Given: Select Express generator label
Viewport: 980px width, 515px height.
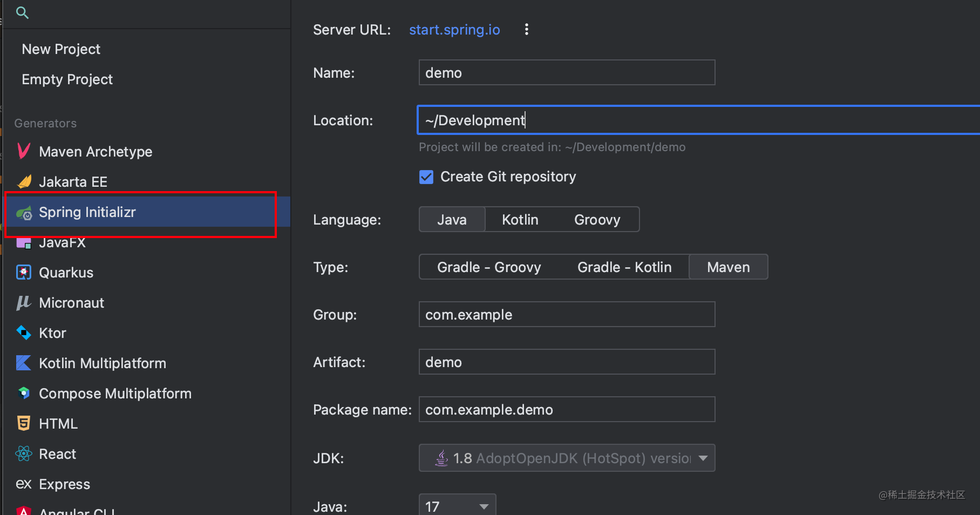Looking at the screenshot, I should pyautogui.click(x=65, y=484).
